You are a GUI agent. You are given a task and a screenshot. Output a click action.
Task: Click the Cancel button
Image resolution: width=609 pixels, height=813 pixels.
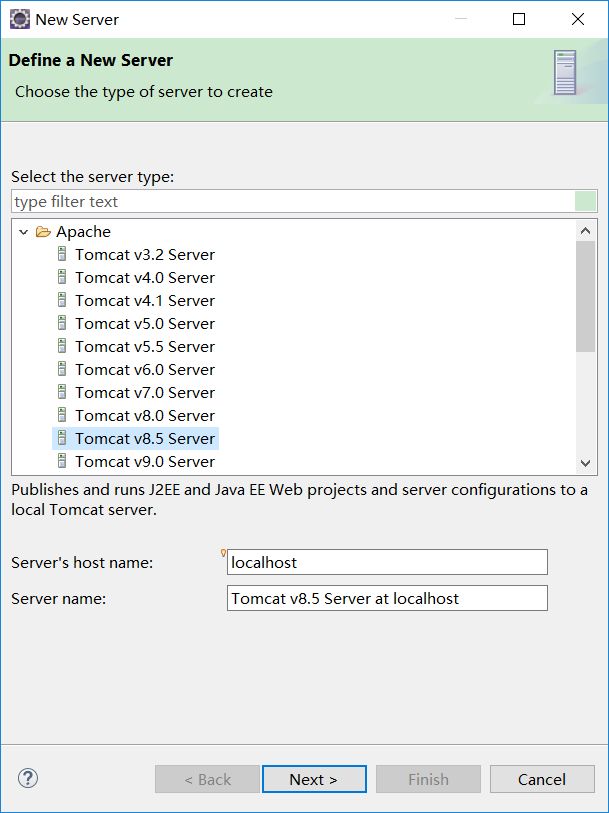pos(542,779)
